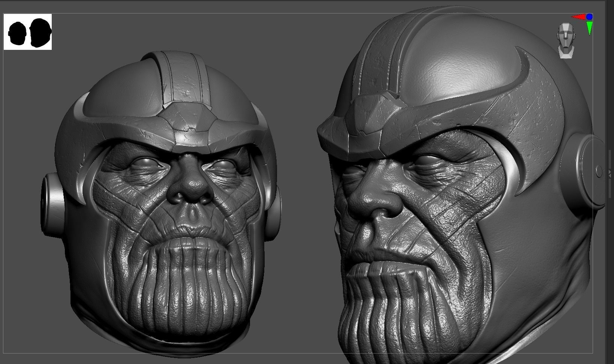Screen dimensions: 614x364
Task: Click the silhouette thumbnail preview of both heads
Action: [x=28, y=32]
